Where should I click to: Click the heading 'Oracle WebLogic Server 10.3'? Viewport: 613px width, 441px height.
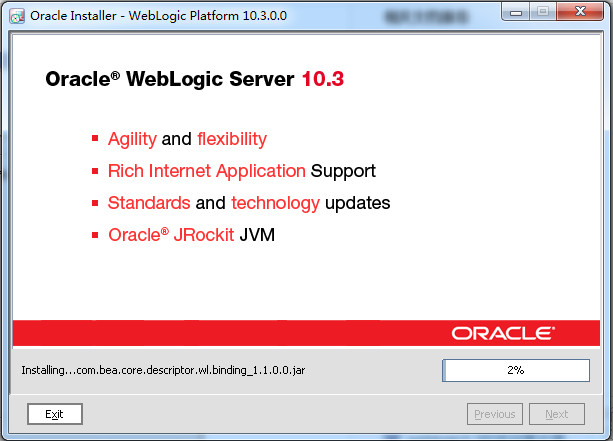[x=194, y=79]
